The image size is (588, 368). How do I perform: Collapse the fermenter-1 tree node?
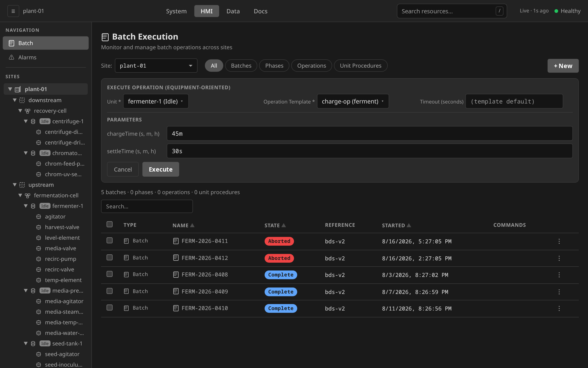point(26,206)
